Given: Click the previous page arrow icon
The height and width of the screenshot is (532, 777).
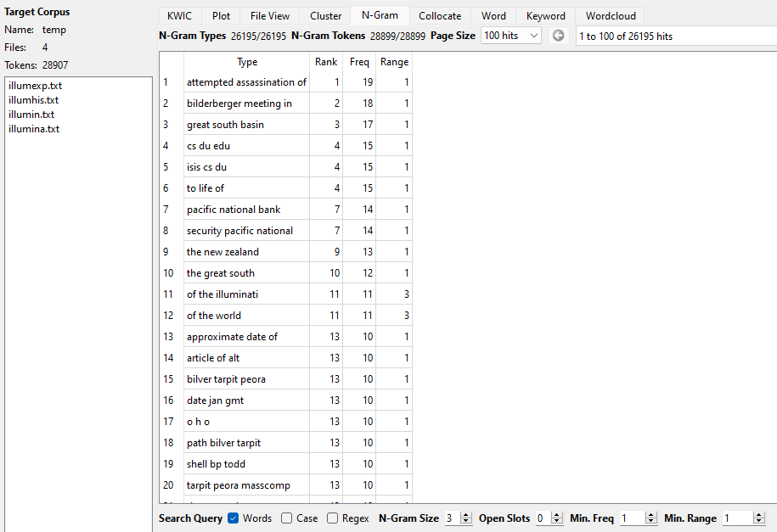Looking at the screenshot, I should [x=558, y=36].
